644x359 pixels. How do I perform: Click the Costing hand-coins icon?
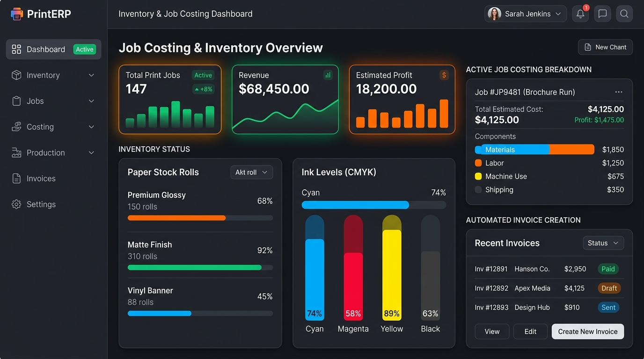pyautogui.click(x=16, y=127)
